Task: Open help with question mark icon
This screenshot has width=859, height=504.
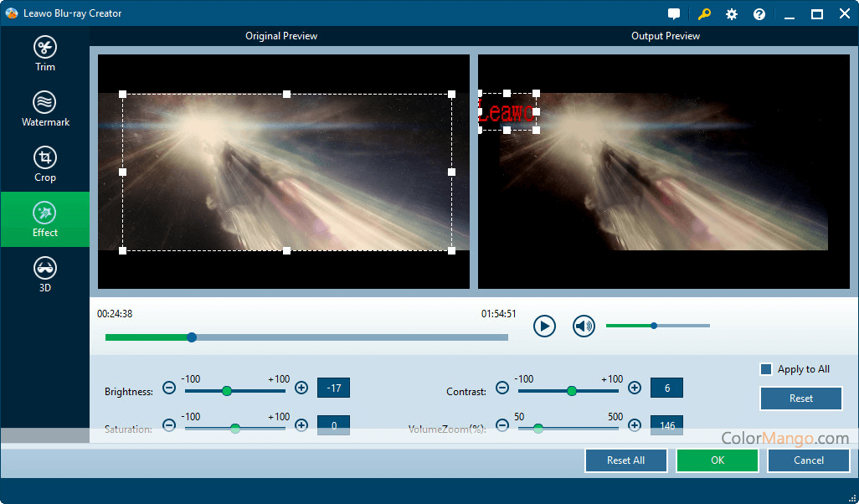Action: click(x=759, y=14)
